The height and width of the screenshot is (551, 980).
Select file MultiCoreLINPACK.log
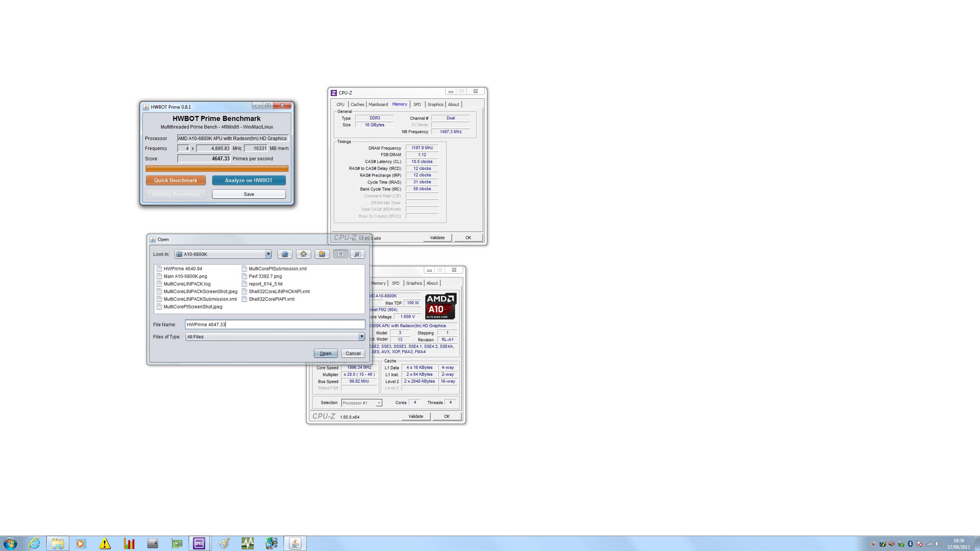[183, 284]
